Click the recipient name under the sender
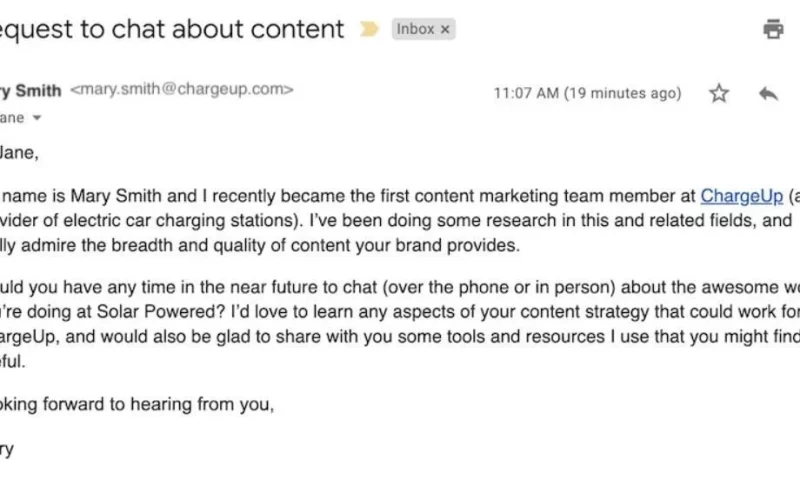Screen dimensions: 800x500 click(12, 118)
